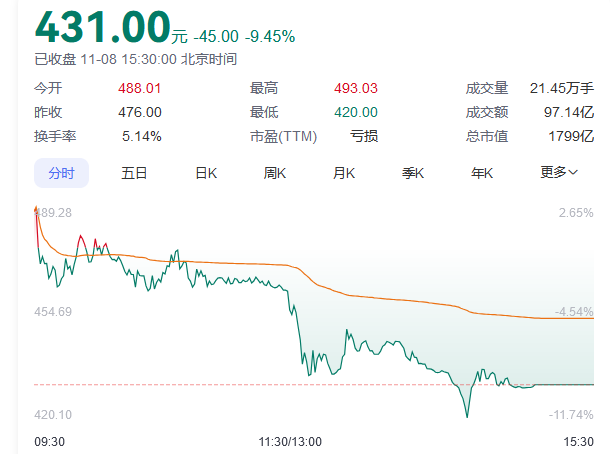
Task: Open the 日K daily candlestick tab
Action: click(x=206, y=173)
